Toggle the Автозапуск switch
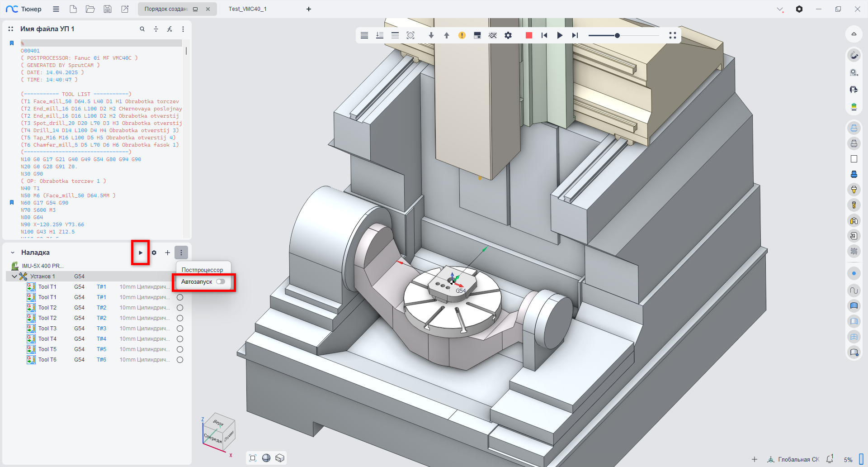868x467 pixels. click(221, 281)
